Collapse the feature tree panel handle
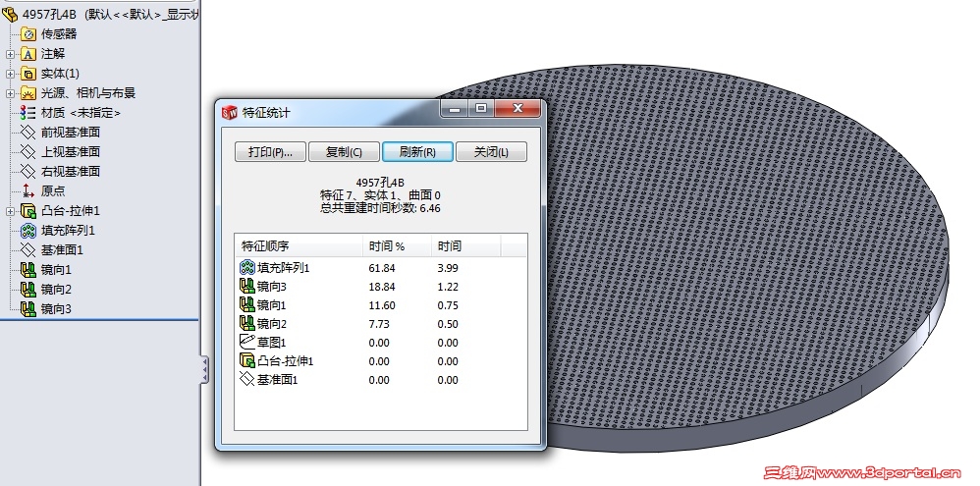980x486 pixels. (204, 370)
